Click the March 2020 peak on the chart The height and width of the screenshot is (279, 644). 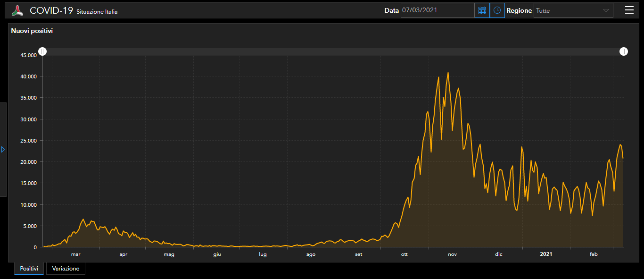83,220
